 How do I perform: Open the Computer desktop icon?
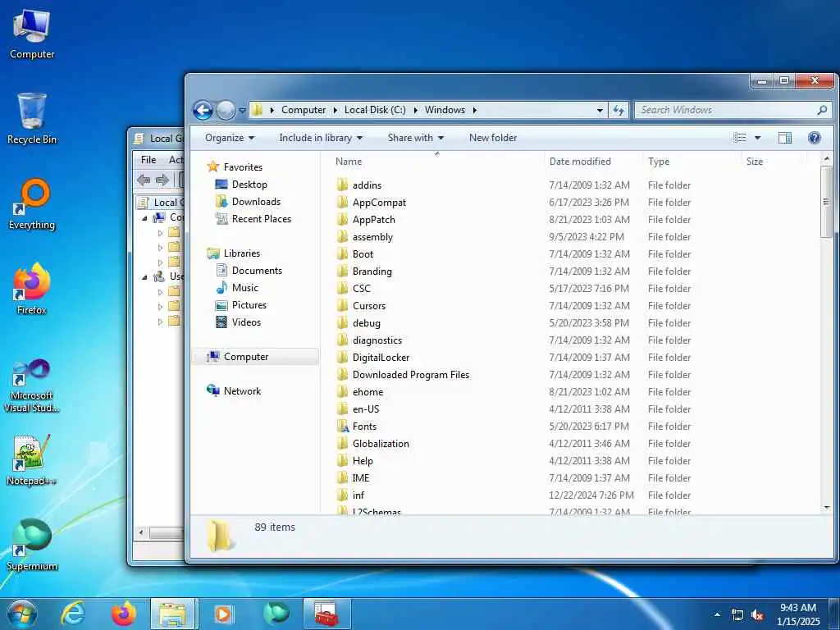pos(32,34)
